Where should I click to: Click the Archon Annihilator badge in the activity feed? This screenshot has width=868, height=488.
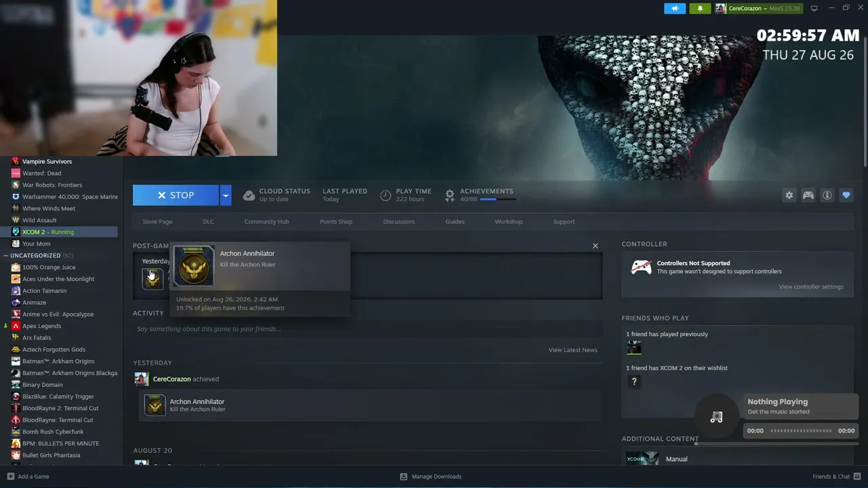(x=155, y=405)
